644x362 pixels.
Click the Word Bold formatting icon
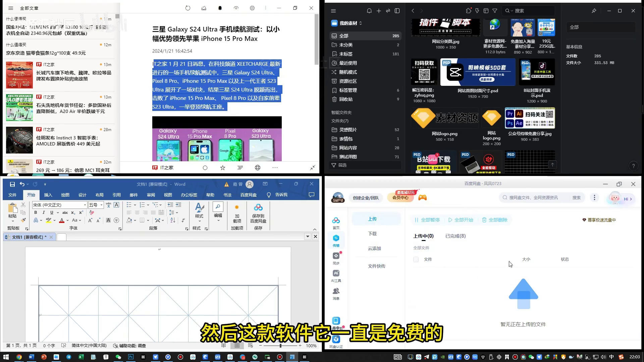coord(36,213)
